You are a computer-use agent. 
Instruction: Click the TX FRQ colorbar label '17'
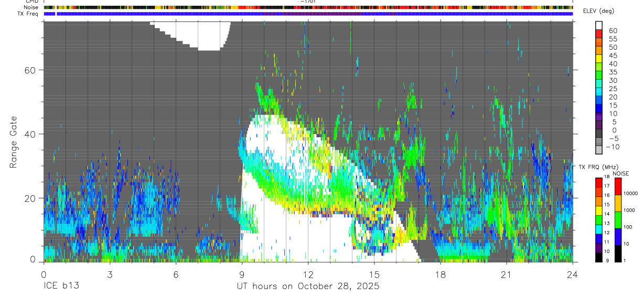[607, 186]
